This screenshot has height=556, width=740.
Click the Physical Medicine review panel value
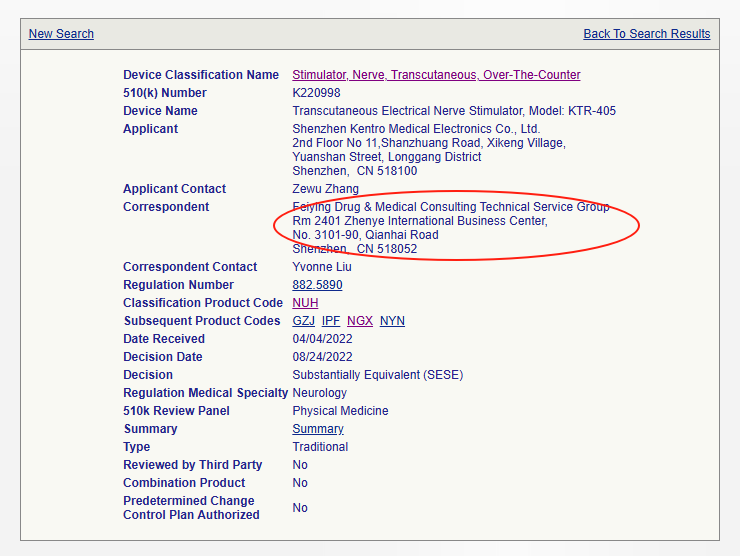(340, 411)
